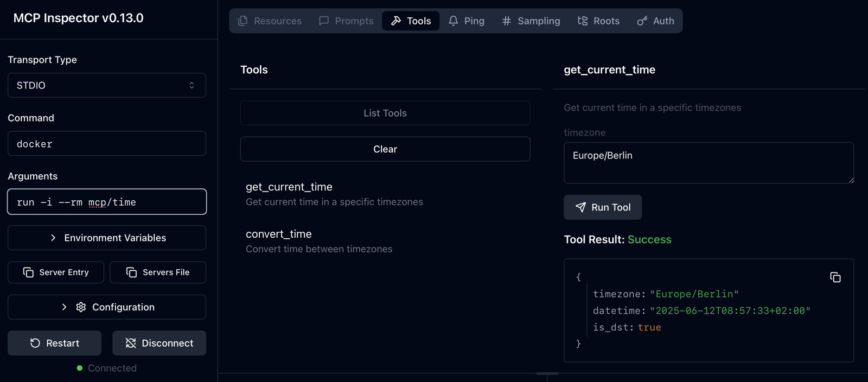This screenshot has height=382, width=868.
Task: Click the copy icon in Server Entry
Action: [x=28, y=272]
